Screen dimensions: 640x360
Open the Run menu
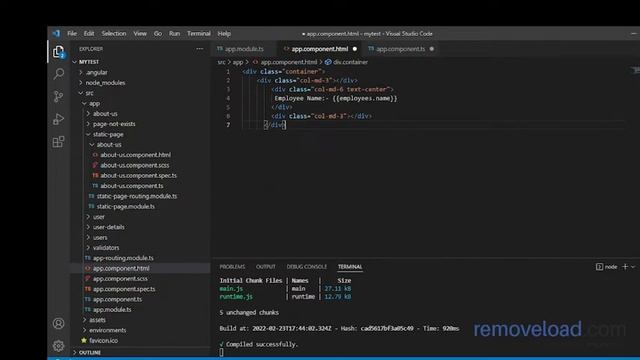[x=174, y=33]
